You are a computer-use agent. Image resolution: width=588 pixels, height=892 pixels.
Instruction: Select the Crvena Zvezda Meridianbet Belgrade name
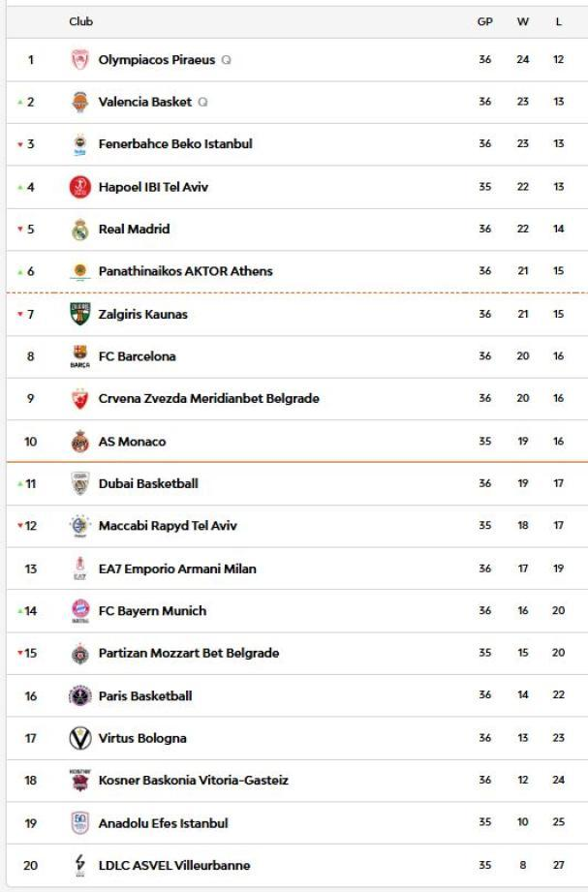coord(208,398)
